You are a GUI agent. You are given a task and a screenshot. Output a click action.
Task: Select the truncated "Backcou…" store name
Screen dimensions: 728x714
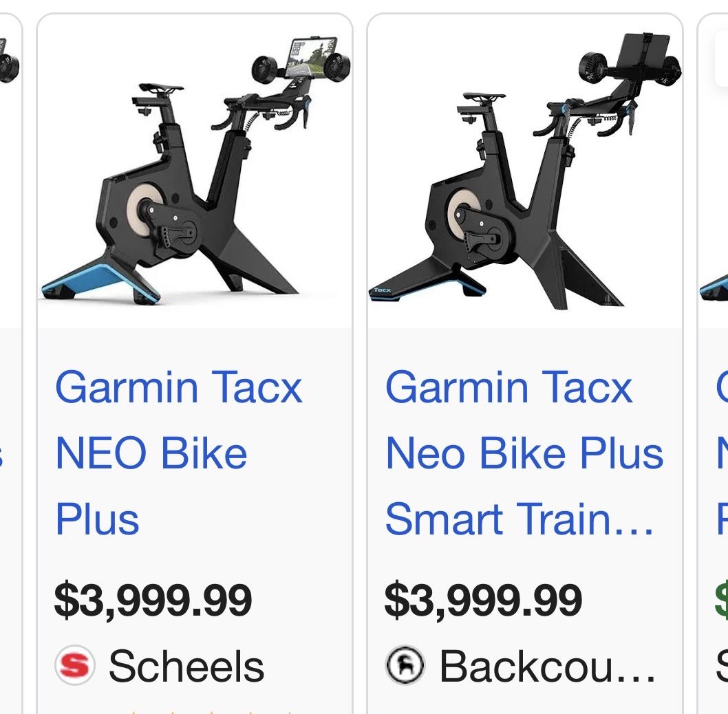click(x=548, y=666)
